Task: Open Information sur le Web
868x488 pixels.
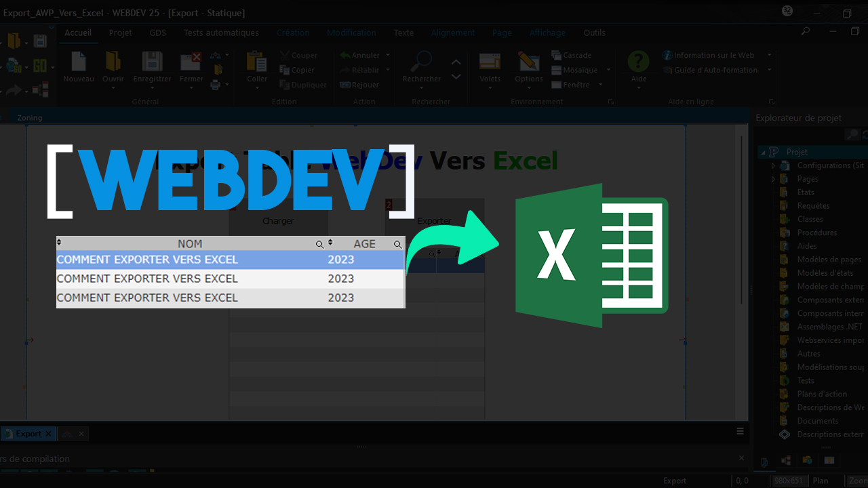Action: 709,56
